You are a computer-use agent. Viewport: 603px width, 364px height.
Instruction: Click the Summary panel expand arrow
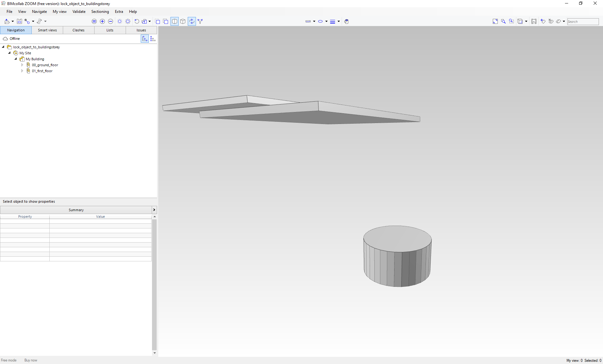click(154, 210)
